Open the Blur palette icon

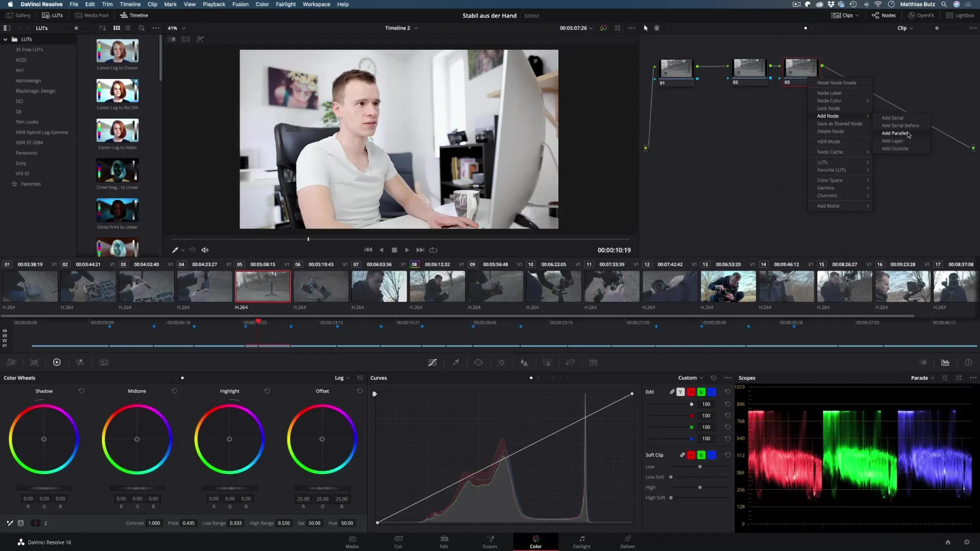point(524,362)
